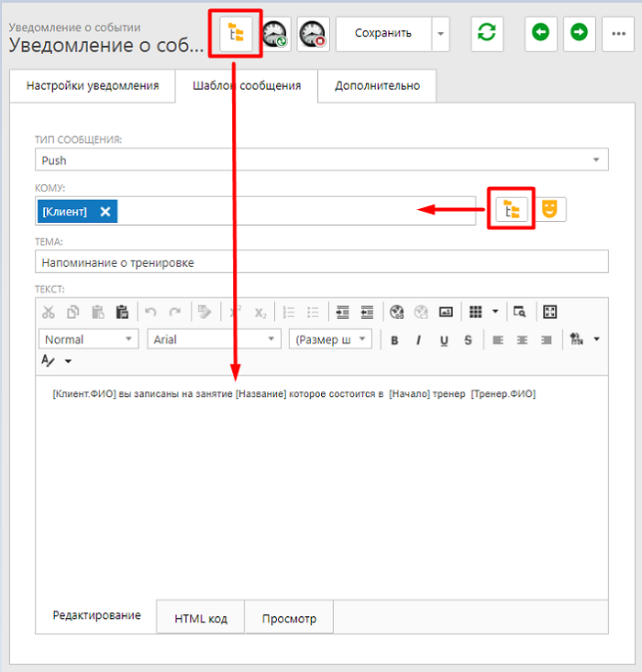Click the Insert table grid icon
The height and width of the screenshot is (672, 642).
pos(476,312)
